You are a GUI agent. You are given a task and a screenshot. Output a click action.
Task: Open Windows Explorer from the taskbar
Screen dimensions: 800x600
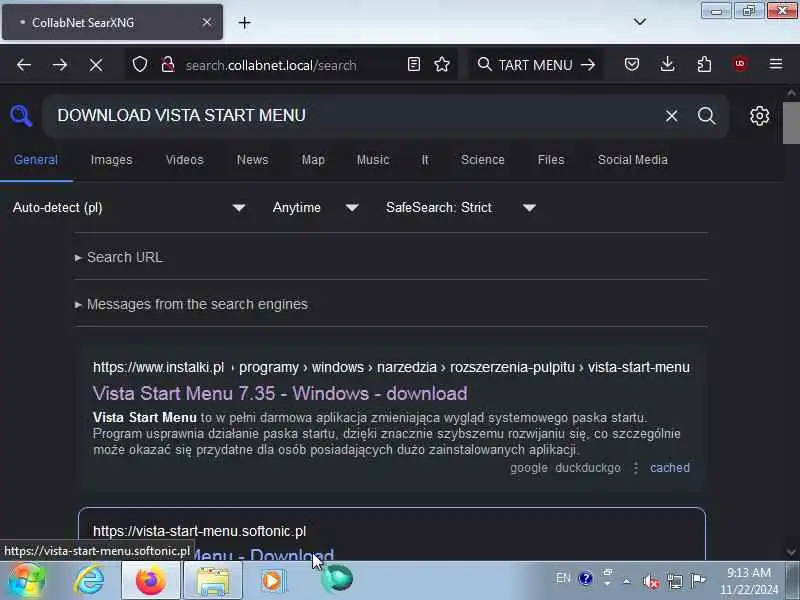pos(213,580)
